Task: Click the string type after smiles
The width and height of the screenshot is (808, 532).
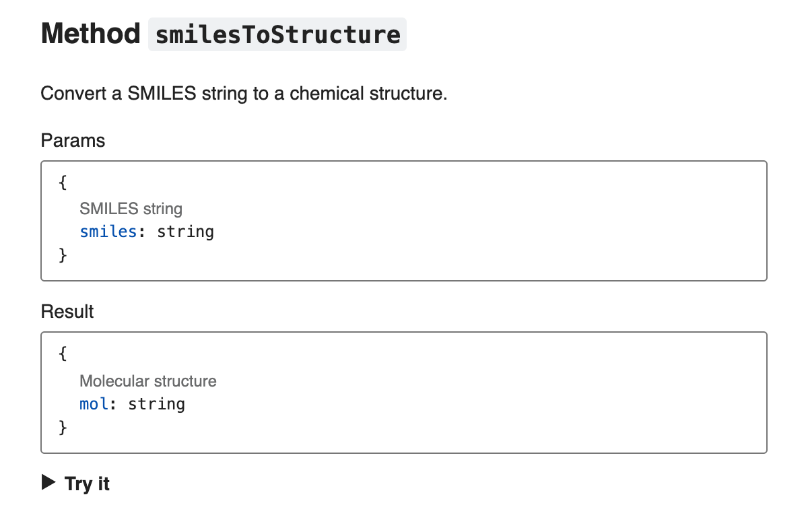Action: 186,232
